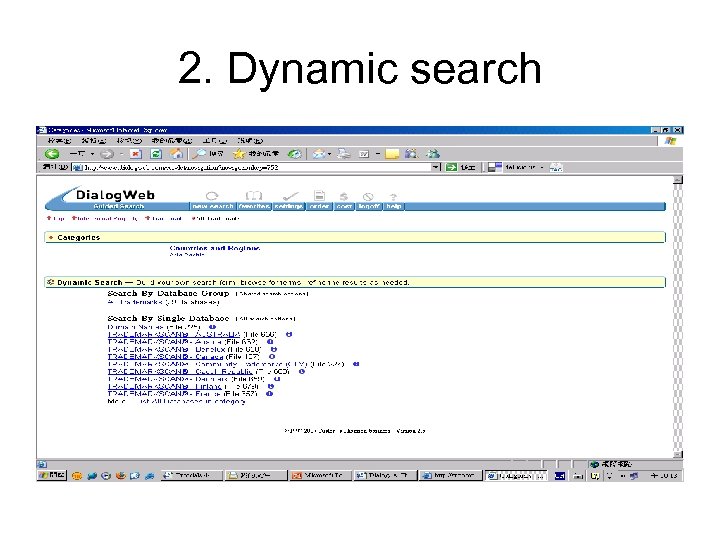The height and width of the screenshot is (540, 720).
Task: Open the Mail icon dropdown arrow
Action: pyautogui.click(x=329, y=154)
